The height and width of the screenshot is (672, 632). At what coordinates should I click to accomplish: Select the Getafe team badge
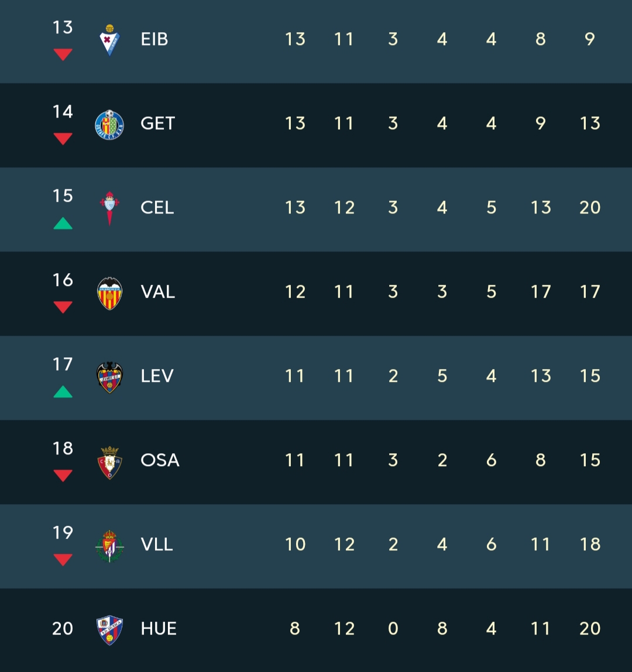click(x=109, y=124)
